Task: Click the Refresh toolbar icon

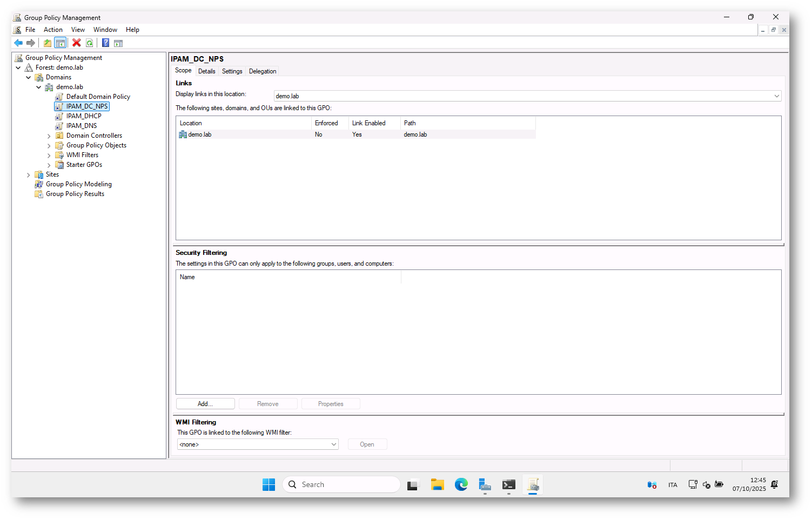Action: pyautogui.click(x=90, y=43)
